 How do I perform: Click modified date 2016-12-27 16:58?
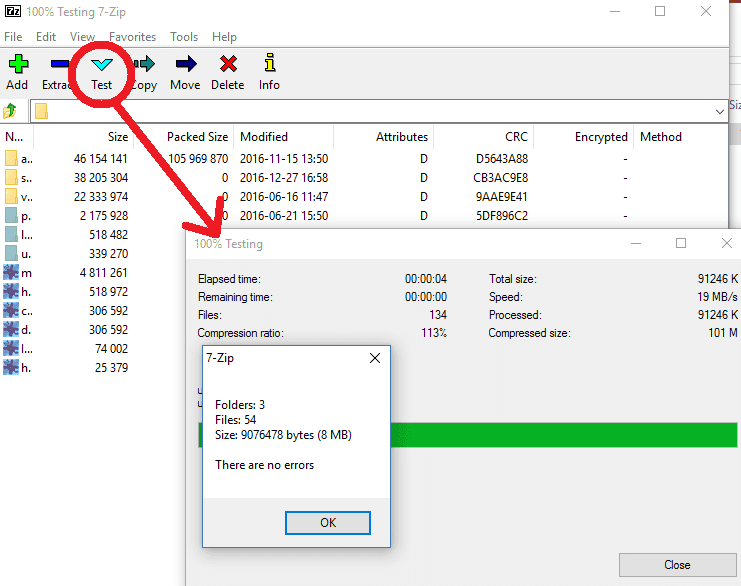pyautogui.click(x=284, y=178)
